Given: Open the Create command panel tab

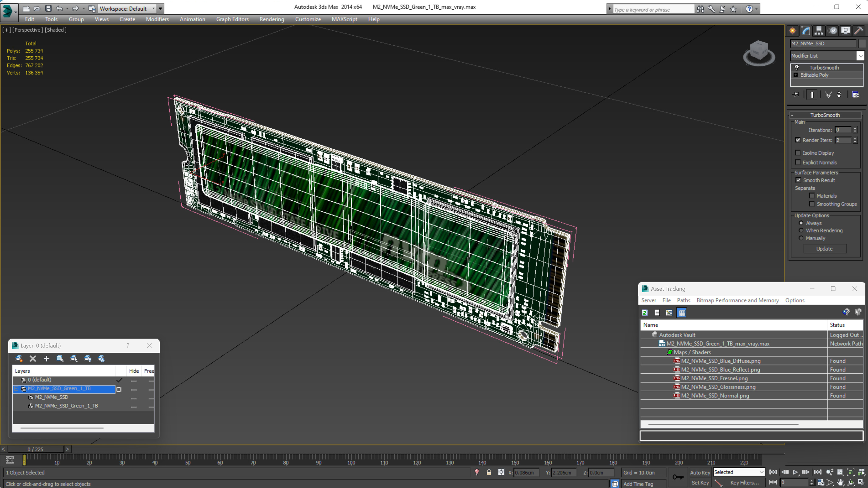Looking at the screenshot, I should pos(793,31).
